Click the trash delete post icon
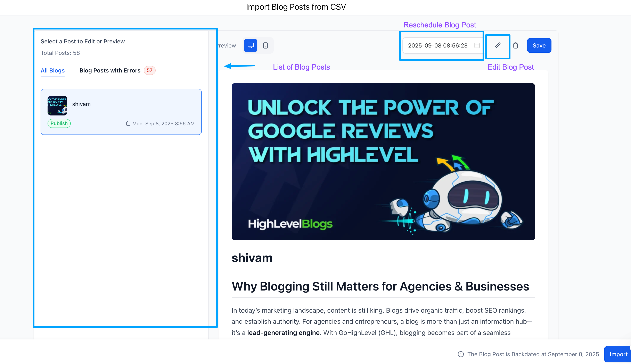Screen dimensions: 631x364 515,45
